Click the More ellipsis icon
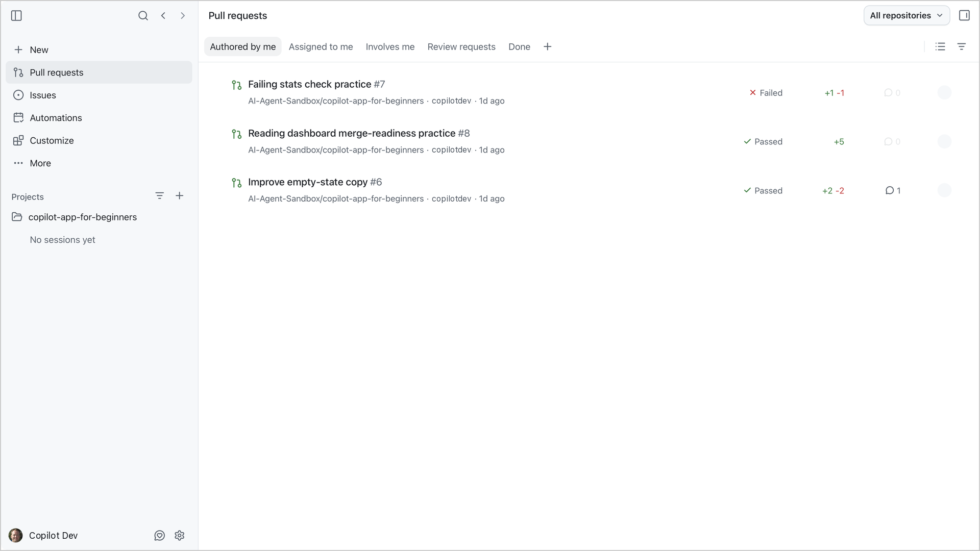The image size is (980, 551). (18, 163)
